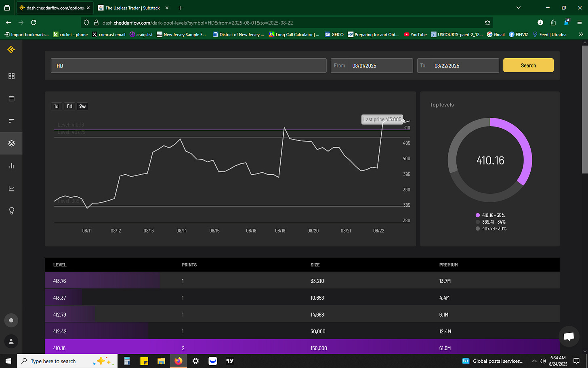Image resolution: width=588 pixels, height=368 pixels.
Task: Open the FINVIZ bookmark
Action: pyautogui.click(x=519, y=34)
